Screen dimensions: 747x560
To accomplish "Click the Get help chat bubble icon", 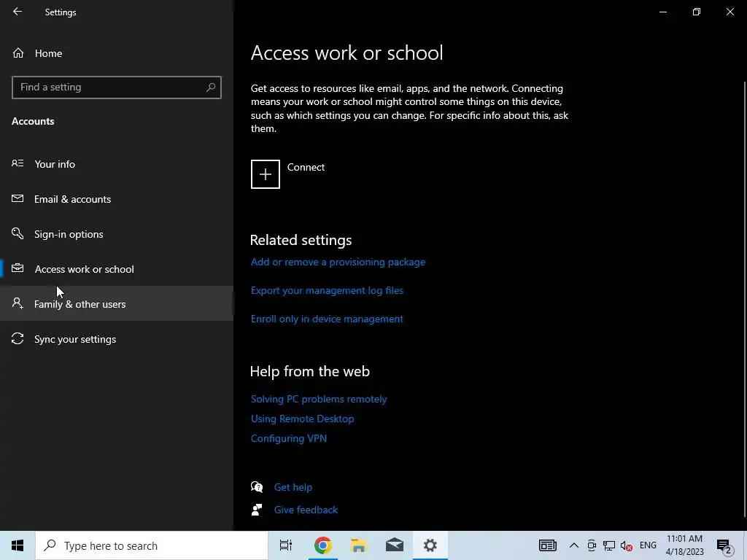I will click(x=257, y=486).
